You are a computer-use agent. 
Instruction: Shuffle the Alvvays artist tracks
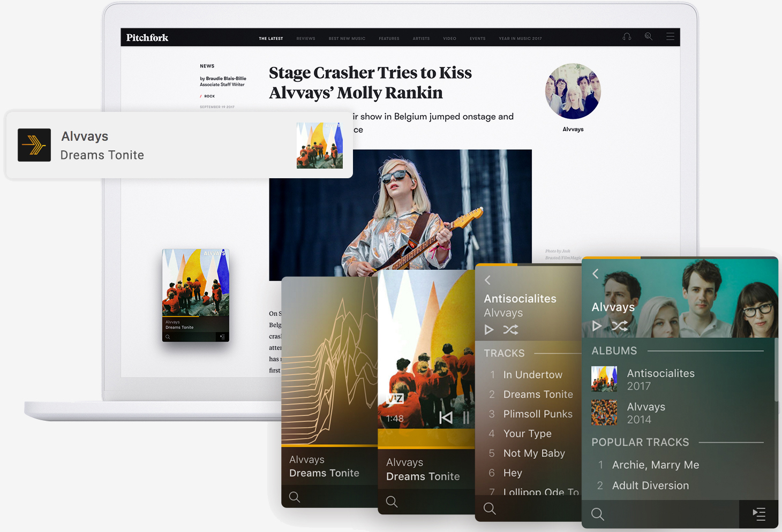pos(620,326)
